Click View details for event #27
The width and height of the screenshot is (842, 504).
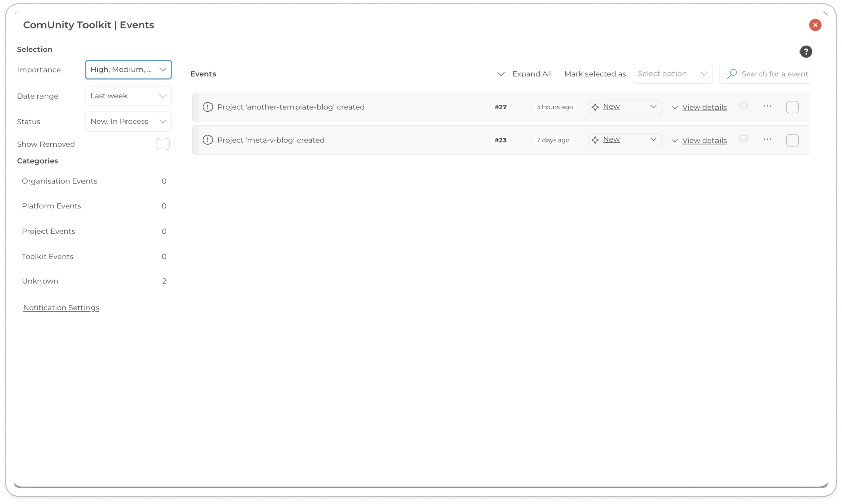click(x=704, y=107)
